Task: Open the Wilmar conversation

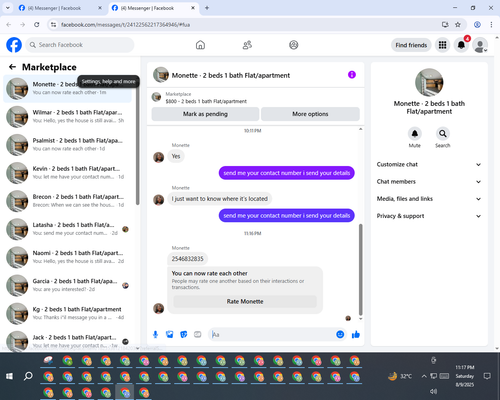Action: (x=68, y=117)
